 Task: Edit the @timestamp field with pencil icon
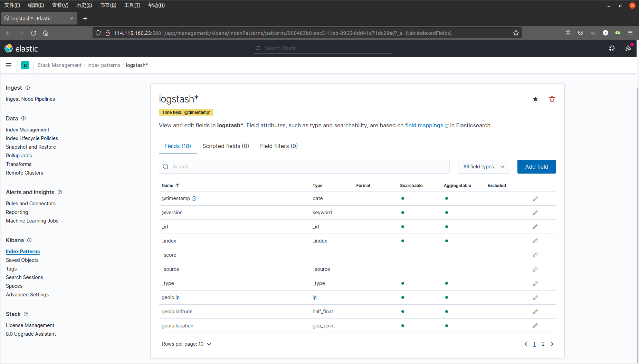(535, 198)
